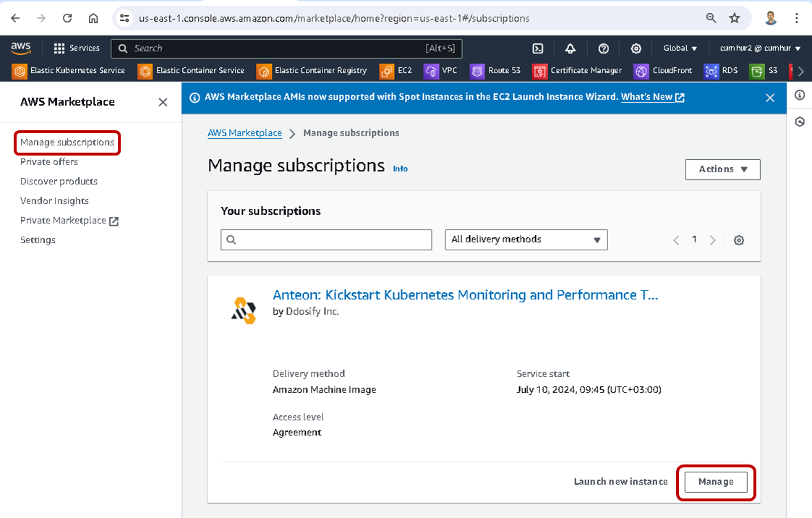This screenshot has width=812, height=518.
Task: Click the subscriptions search field
Action: click(x=326, y=239)
